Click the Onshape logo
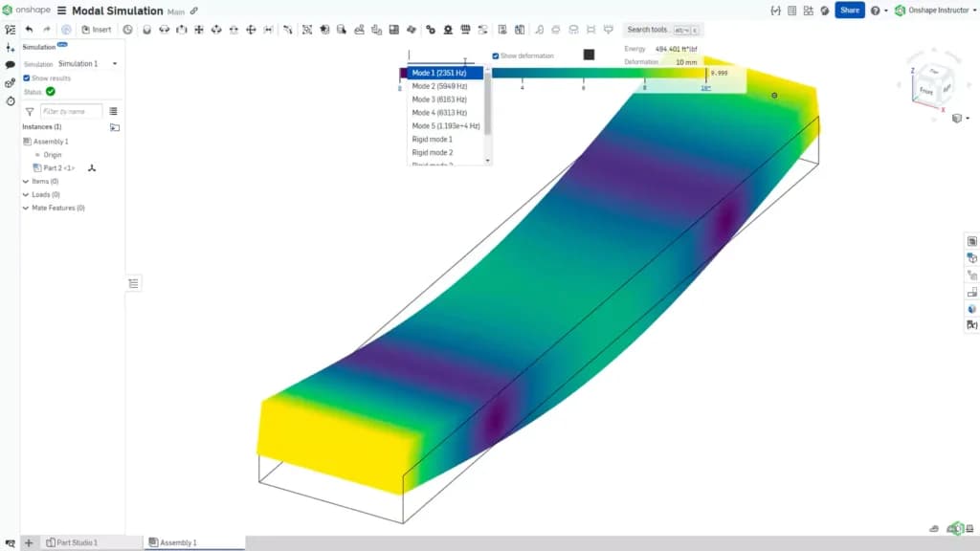 26,10
